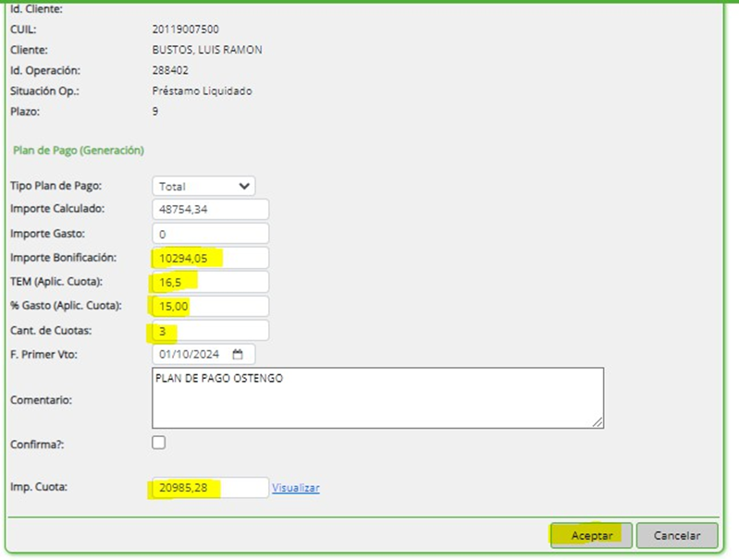Image resolution: width=739 pixels, height=560 pixels.
Task: Focus the Comentario text area
Action: click(377, 398)
